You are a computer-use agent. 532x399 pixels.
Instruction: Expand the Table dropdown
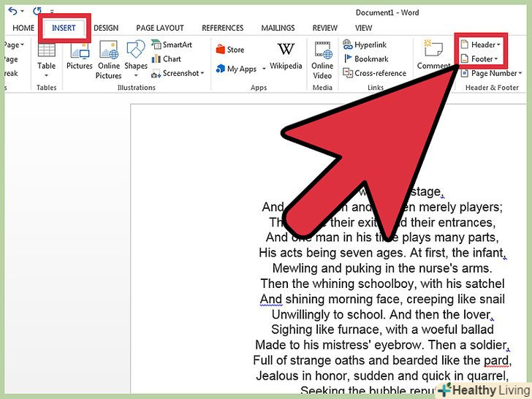point(47,75)
